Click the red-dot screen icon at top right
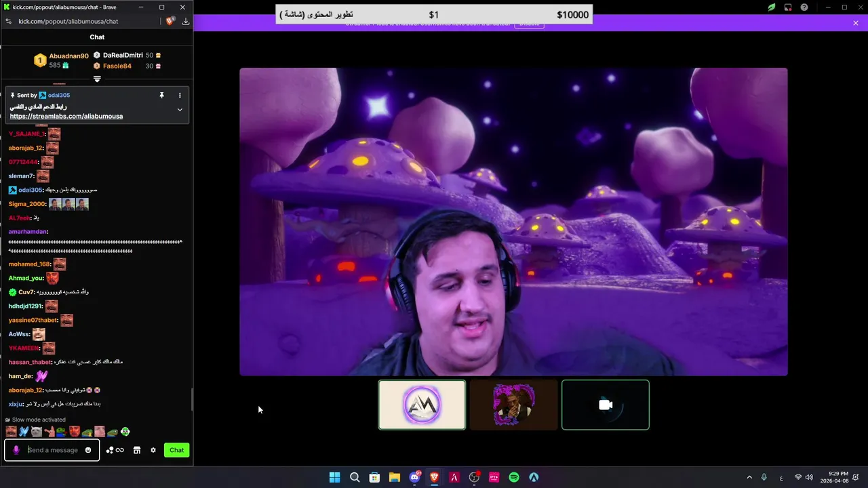Viewport: 868px width, 488px height. [x=788, y=7]
